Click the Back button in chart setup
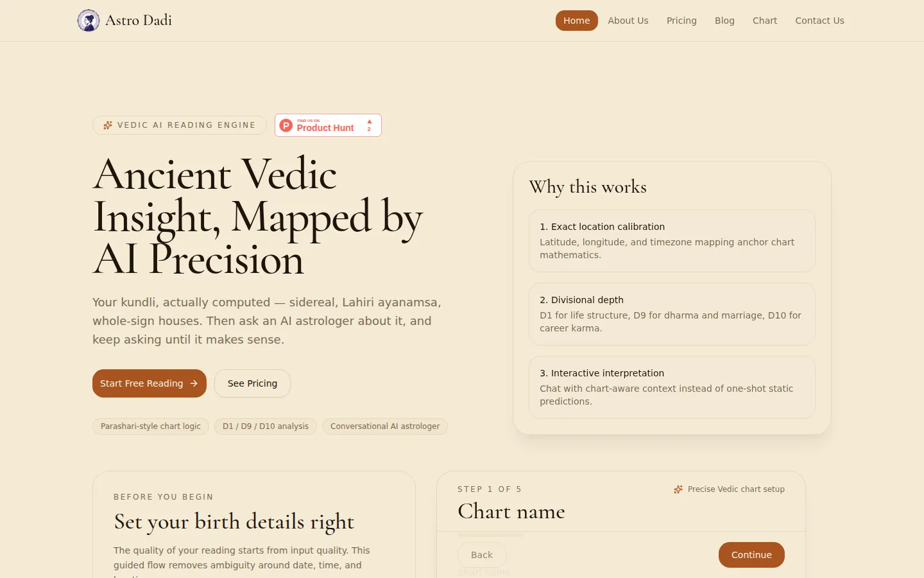924x578 pixels. [x=482, y=555]
